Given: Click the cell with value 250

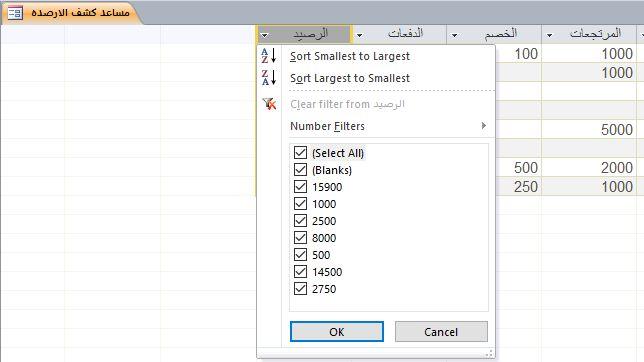Looking at the screenshot, I should (519, 187).
